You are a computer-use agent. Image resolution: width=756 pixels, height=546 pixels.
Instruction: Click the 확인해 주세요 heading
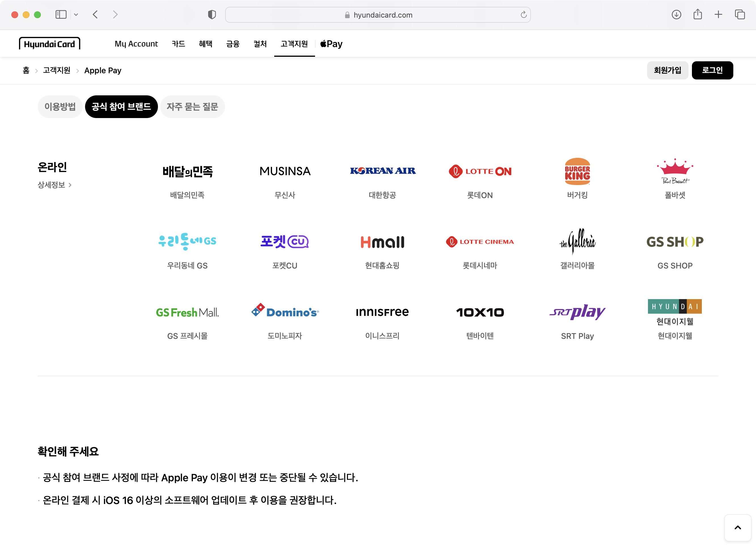(68, 451)
